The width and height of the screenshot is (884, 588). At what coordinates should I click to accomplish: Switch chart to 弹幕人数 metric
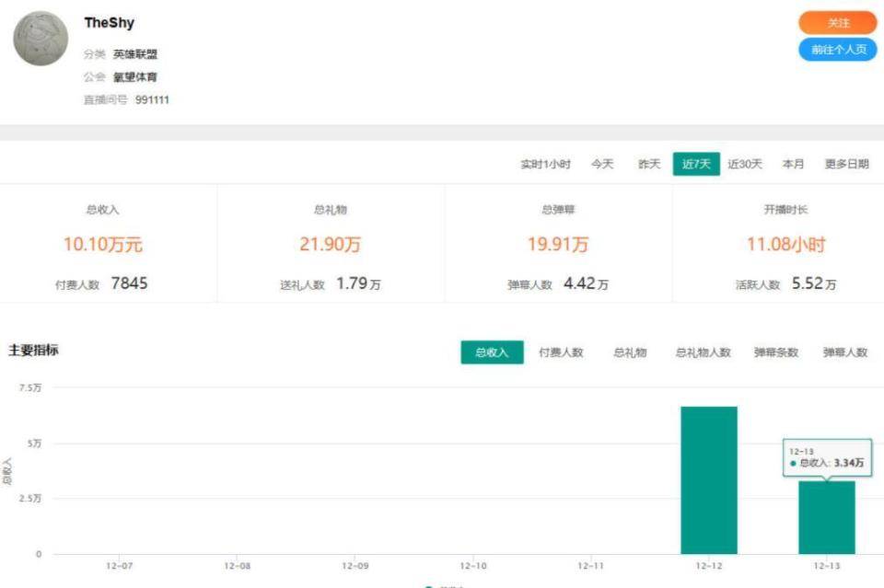tap(844, 352)
